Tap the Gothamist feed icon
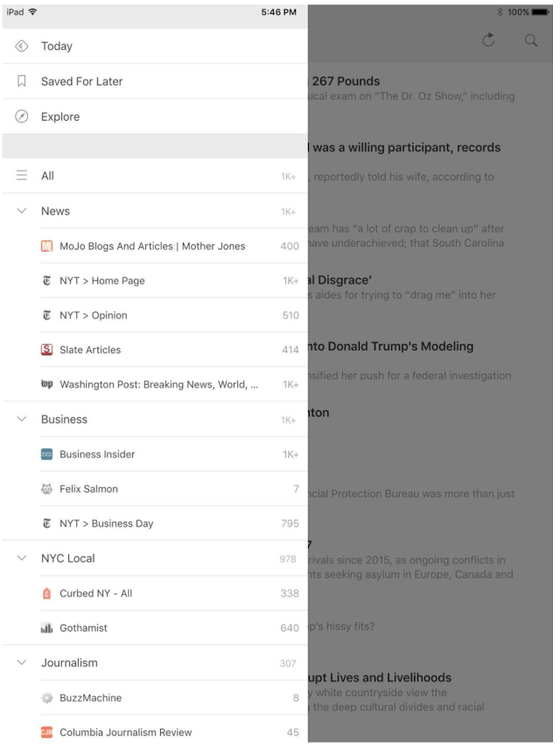This screenshot has width=560, height=747. click(x=47, y=627)
